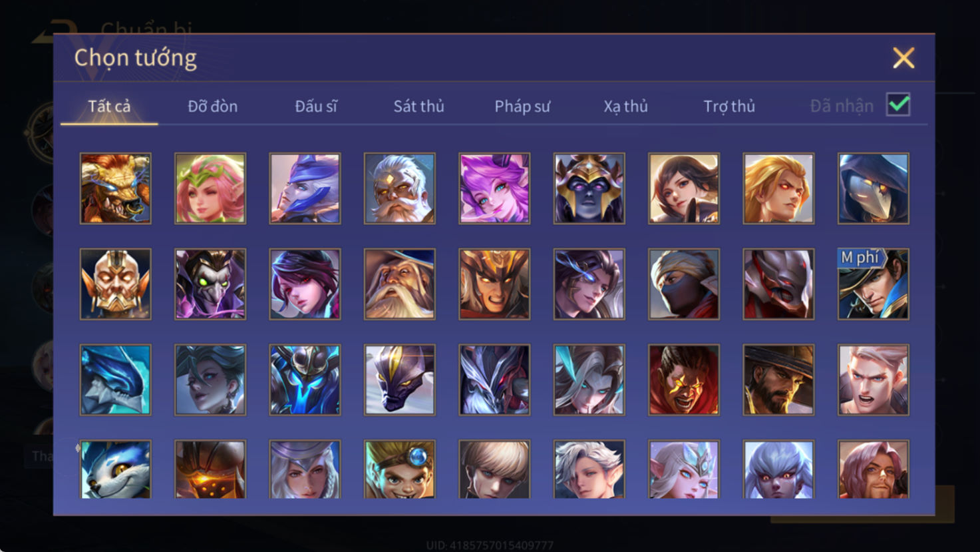Viewport: 980px width, 552px height.
Task: Select the cowboy hat bearded hero
Action: (x=778, y=380)
